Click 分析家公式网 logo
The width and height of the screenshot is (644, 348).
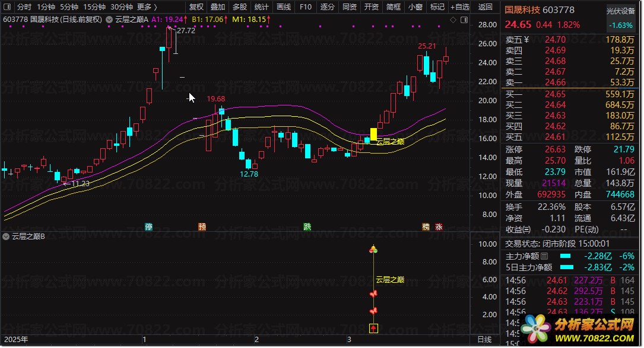(x=578, y=330)
